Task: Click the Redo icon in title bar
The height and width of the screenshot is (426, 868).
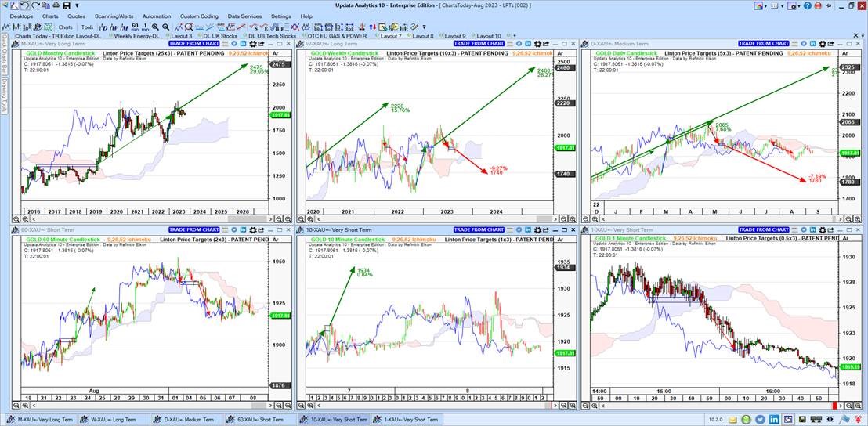Action: point(35,5)
